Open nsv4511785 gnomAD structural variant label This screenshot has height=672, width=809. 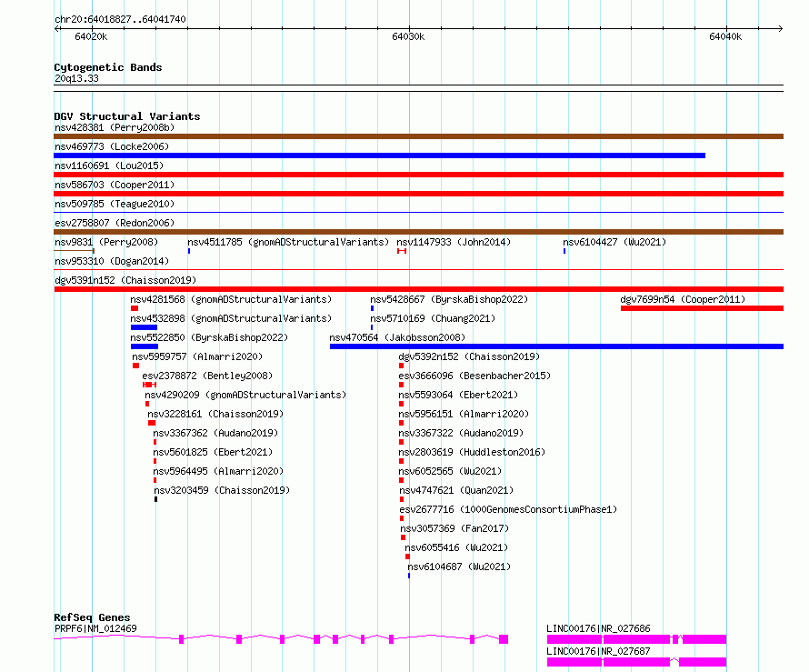tap(288, 242)
